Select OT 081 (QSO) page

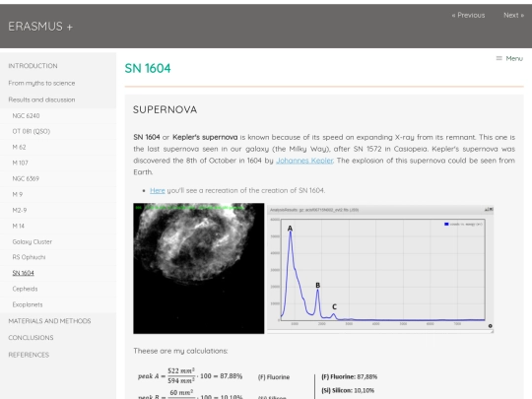(32, 131)
